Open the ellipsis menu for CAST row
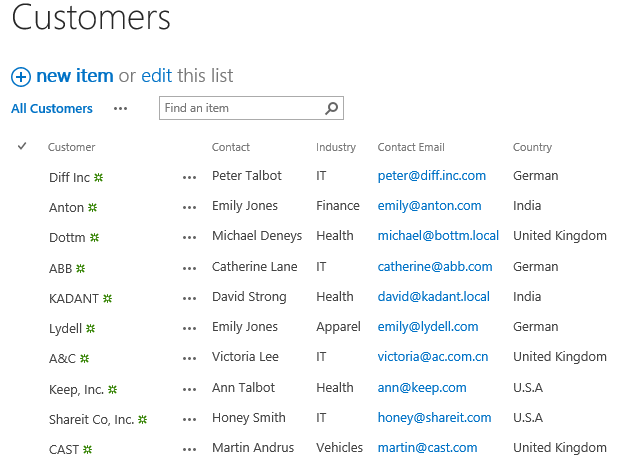Viewport: 640px width, 467px height. pos(189,450)
